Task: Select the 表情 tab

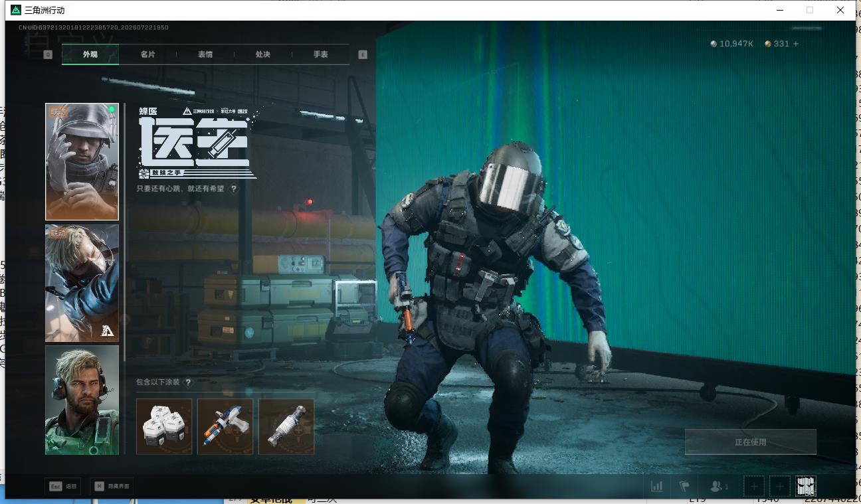Action: (x=205, y=54)
